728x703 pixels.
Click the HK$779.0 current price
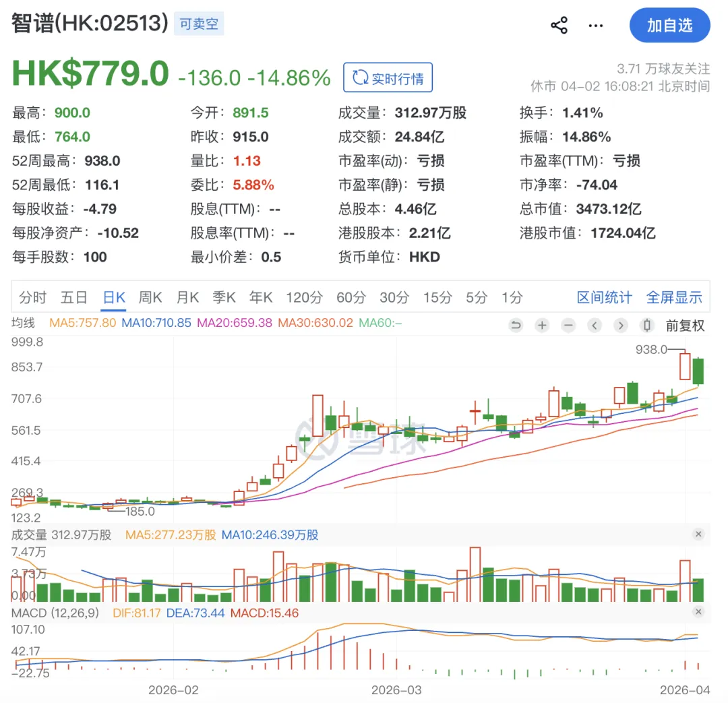tap(90, 73)
